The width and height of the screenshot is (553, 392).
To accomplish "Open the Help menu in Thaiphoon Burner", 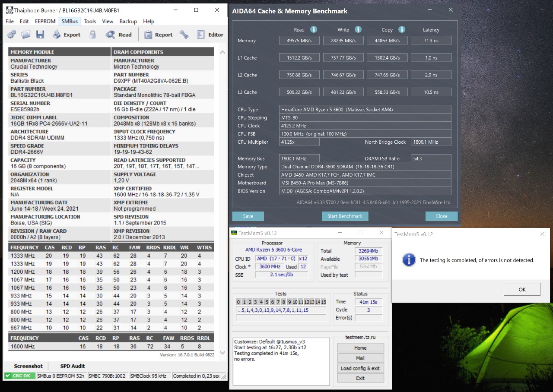I will [149, 21].
